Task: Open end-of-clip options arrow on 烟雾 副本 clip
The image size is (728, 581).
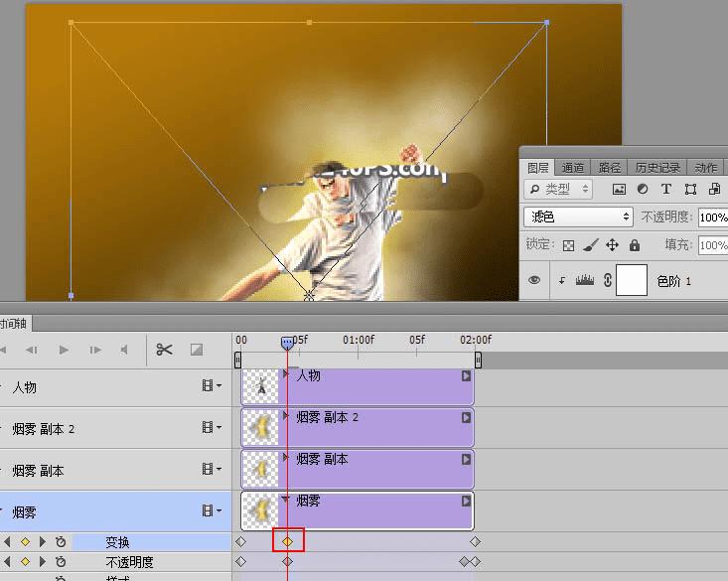Action: (466, 459)
